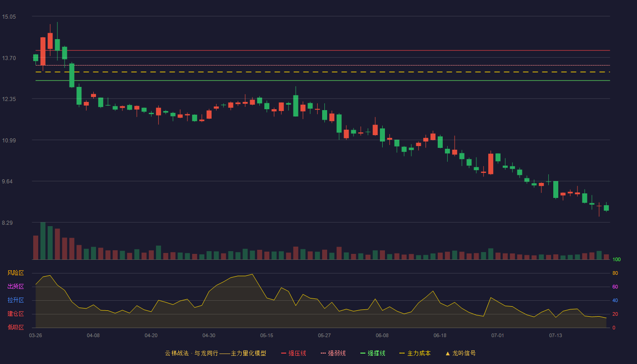
Task: Click the 拉升区 zone label
Action: point(15,300)
